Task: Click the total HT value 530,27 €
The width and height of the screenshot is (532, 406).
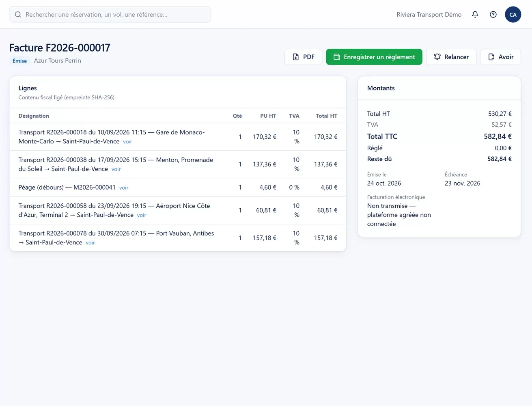Action: click(500, 114)
